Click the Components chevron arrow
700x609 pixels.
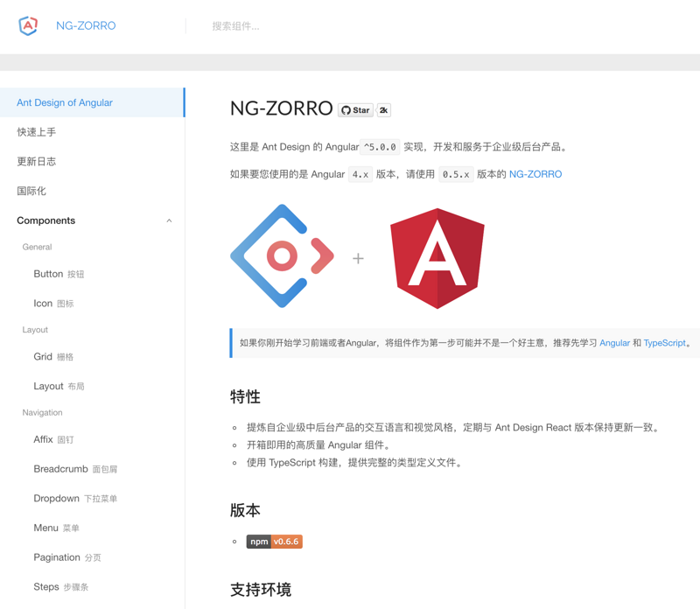(169, 220)
